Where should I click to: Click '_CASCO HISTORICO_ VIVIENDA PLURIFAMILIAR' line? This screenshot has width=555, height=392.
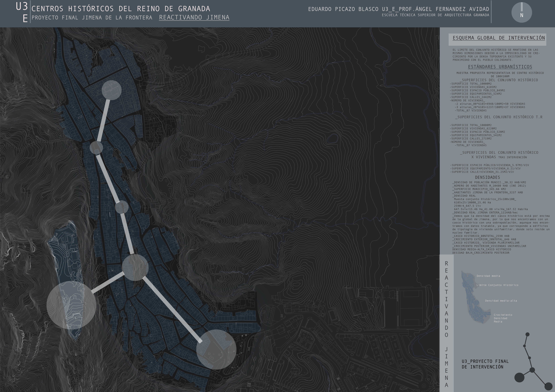(x=486, y=243)
